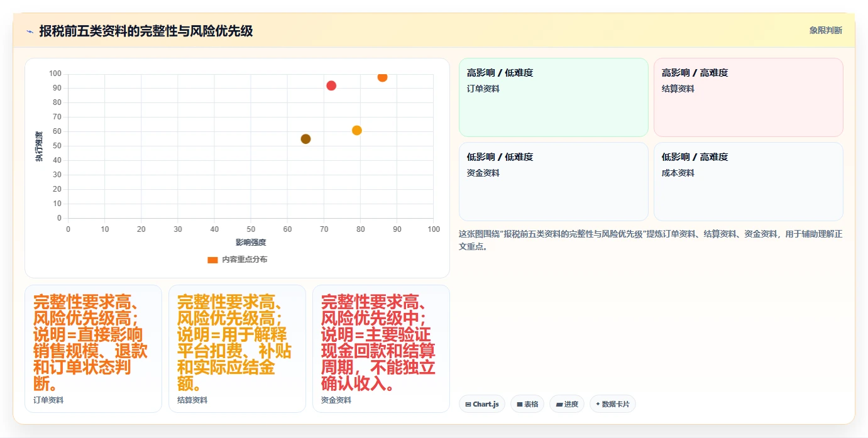
Task: Select the 高影响 / 高难度 quadrant card
Action: click(x=748, y=97)
